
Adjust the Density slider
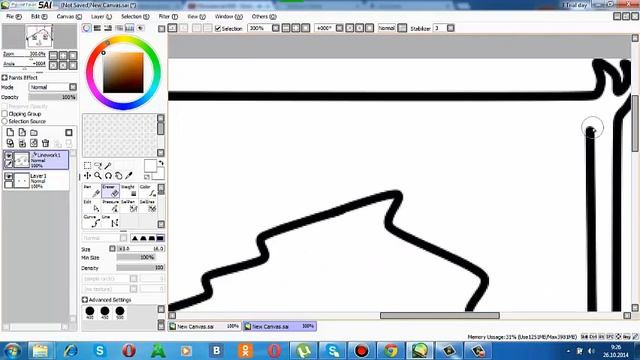point(140,268)
